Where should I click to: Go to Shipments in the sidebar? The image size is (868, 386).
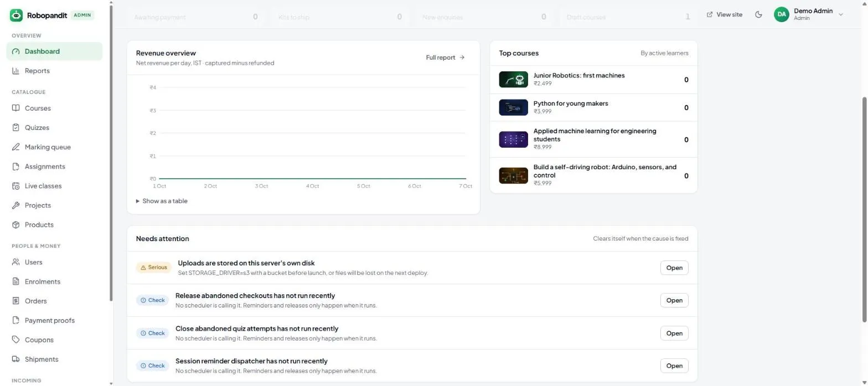tap(54, 359)
